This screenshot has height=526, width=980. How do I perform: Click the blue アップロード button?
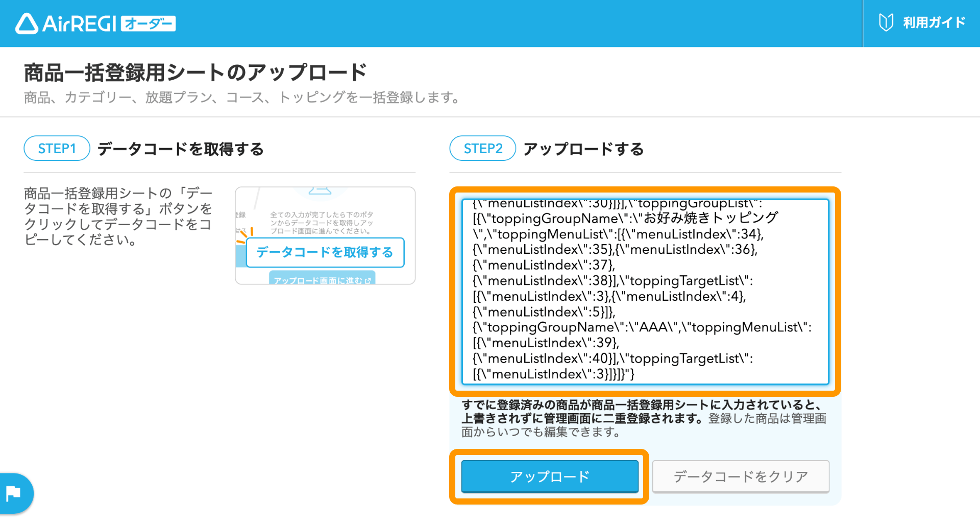click(550, 476)
